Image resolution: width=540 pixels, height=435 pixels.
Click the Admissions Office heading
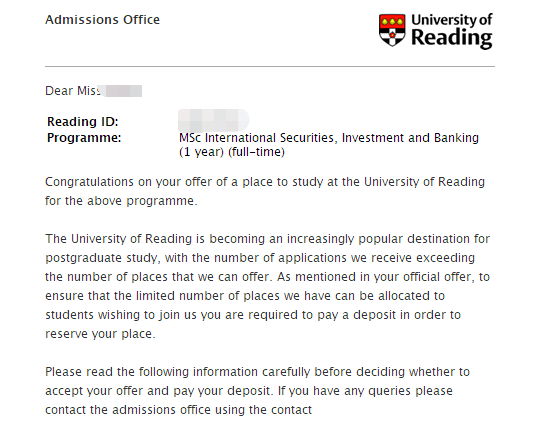tap(102, 20)
